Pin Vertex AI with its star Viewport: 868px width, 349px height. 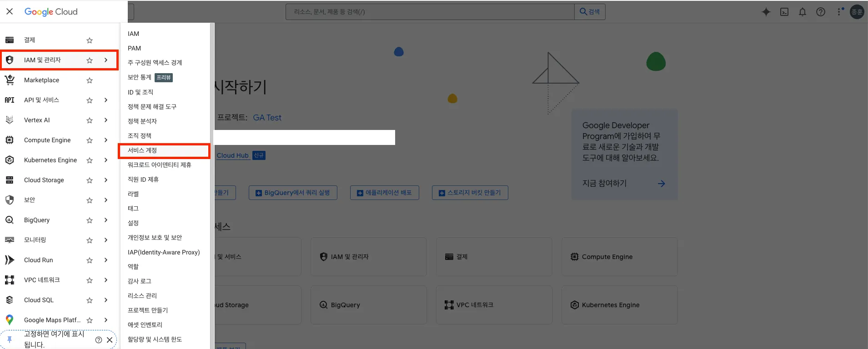tap(90, 120)
